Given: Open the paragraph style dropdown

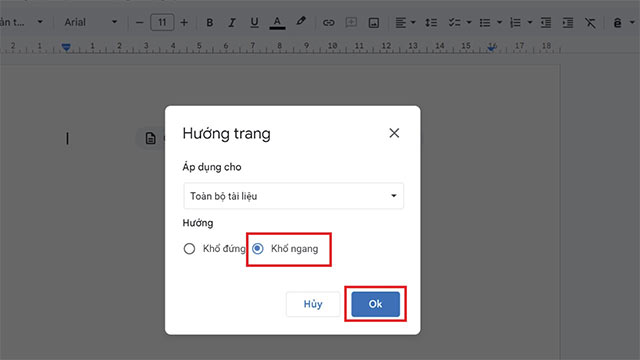Looking at the screenshot, I should click(21, 22).
